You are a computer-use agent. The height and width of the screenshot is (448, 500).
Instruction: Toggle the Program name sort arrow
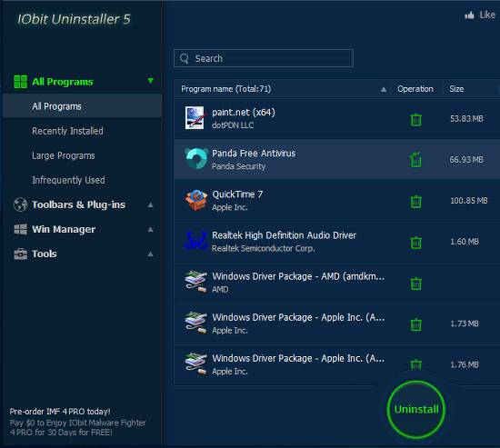(384, 90)
